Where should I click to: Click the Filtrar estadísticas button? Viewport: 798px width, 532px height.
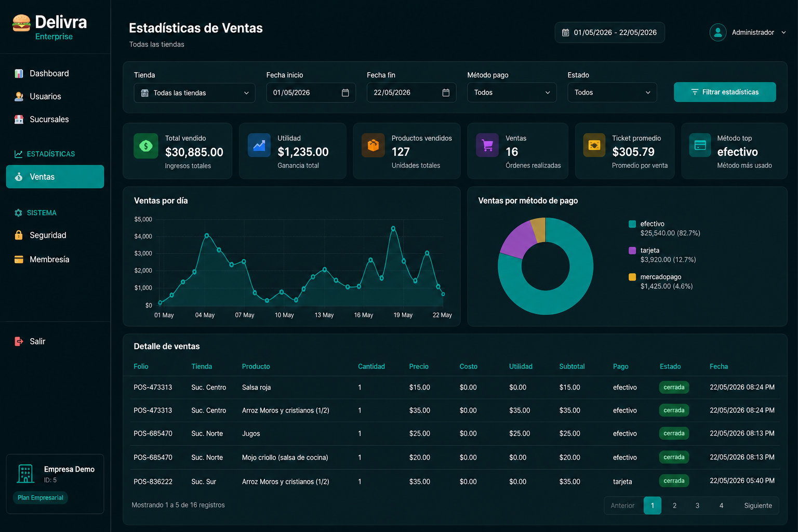coord(725,92)
